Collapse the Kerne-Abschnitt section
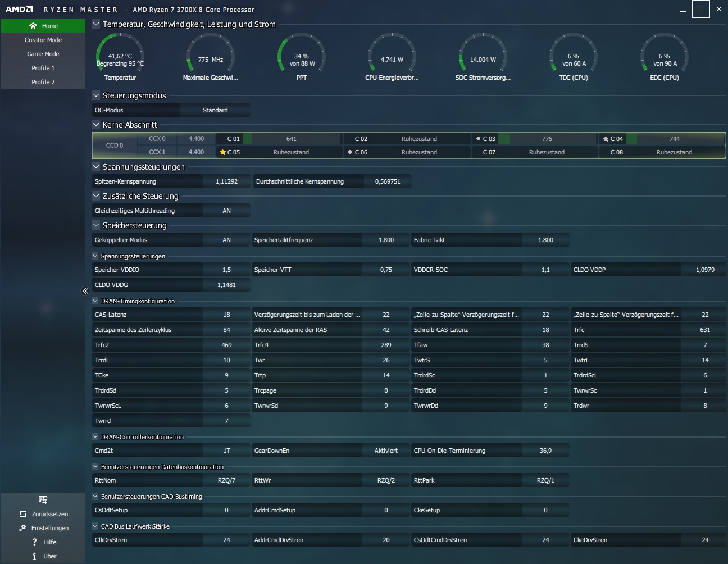Viewport: 728px width, 564px height. click(96, 125)
